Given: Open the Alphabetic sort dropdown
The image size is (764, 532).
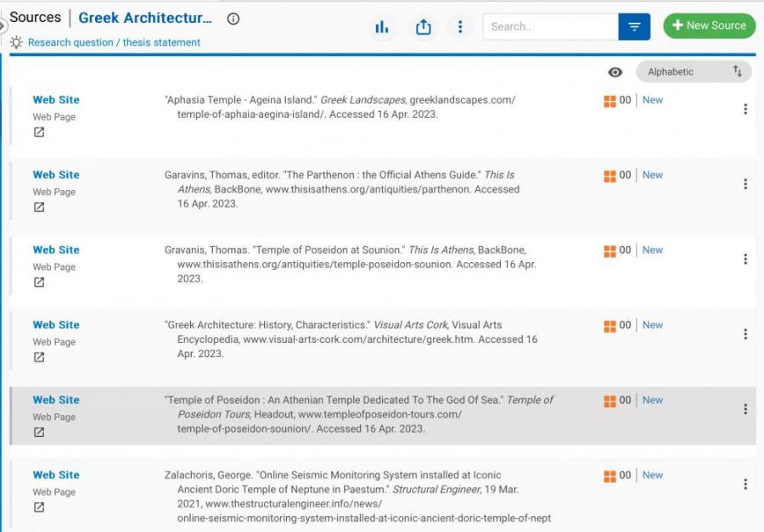Looking at the screenshot, I should pos(683,72).
